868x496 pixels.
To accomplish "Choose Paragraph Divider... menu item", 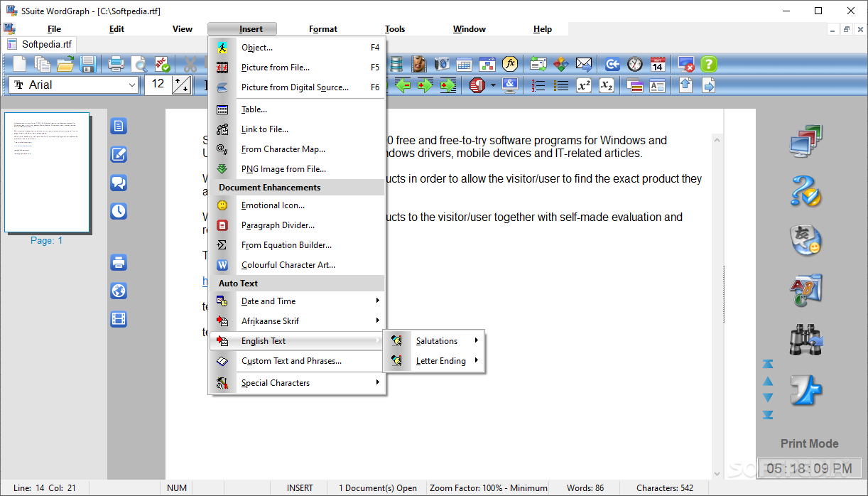I will tap(298, 225).
